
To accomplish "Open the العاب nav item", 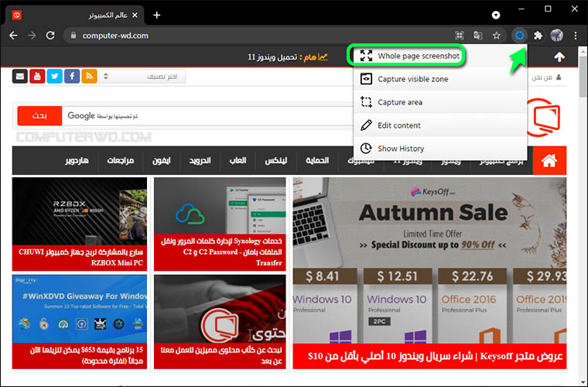I will [x=238, y=160].
